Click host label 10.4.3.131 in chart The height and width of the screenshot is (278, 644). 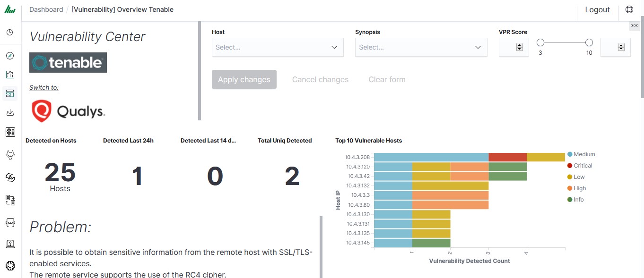click(x=358, y=224)
